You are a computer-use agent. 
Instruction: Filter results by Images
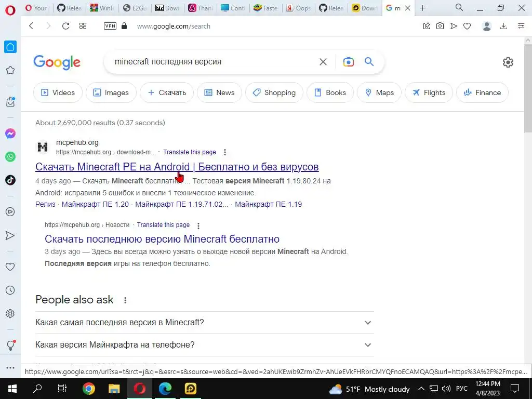click(x=111, y=92)
